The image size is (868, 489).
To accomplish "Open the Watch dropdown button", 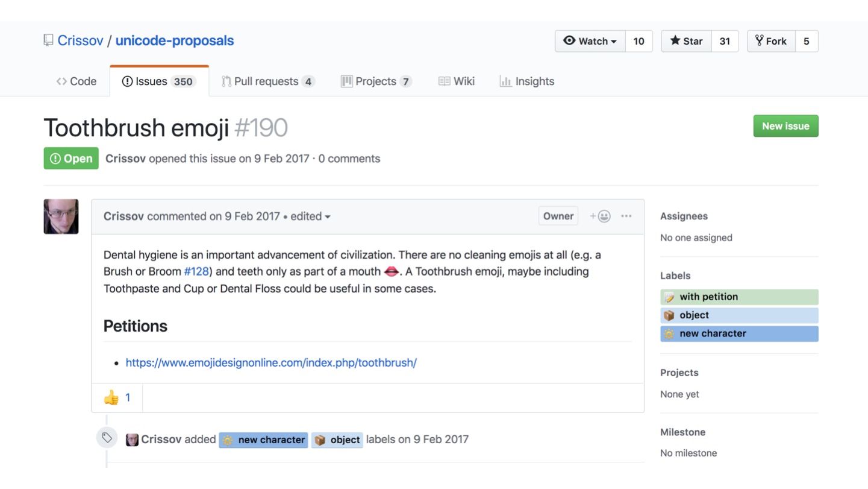I will [x=590, y=41].
